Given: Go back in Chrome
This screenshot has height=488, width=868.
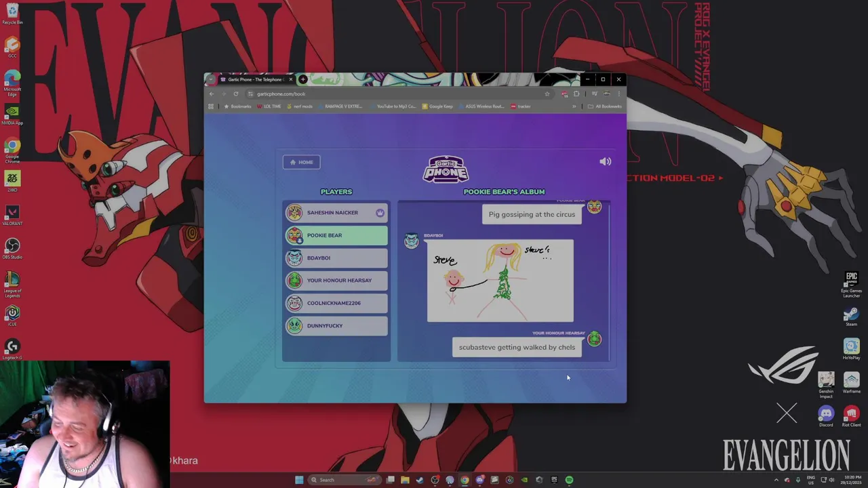Looking at the screenshot, I should [212, 94].
